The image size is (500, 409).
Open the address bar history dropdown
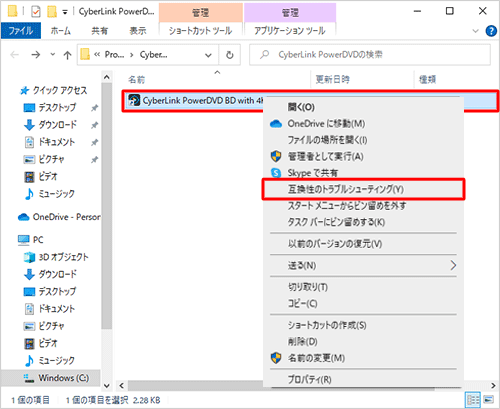pos(209,55)
